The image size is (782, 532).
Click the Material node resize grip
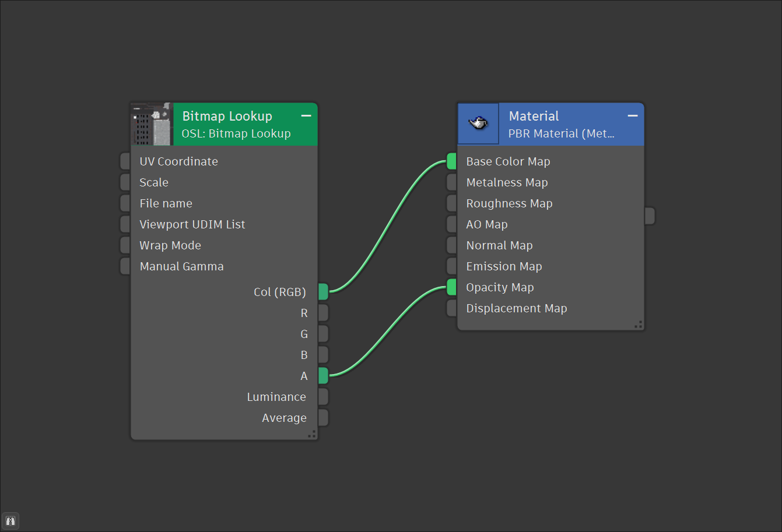click(x=639, y=325)
